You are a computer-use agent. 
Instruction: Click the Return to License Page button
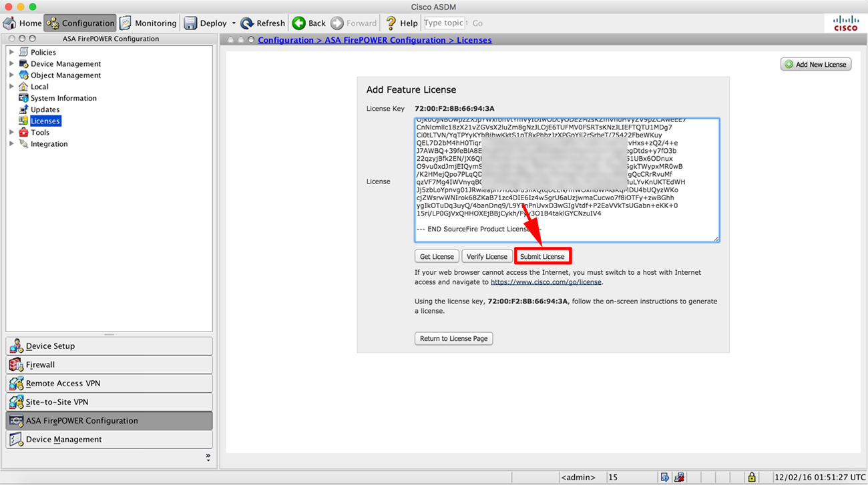[453, 338]
